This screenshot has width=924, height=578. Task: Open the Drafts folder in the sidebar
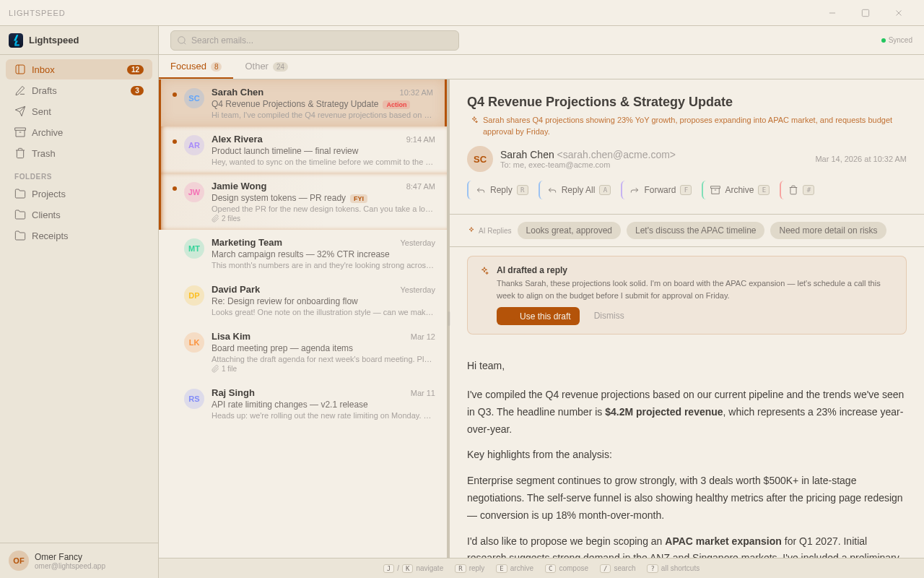point(45,90)
